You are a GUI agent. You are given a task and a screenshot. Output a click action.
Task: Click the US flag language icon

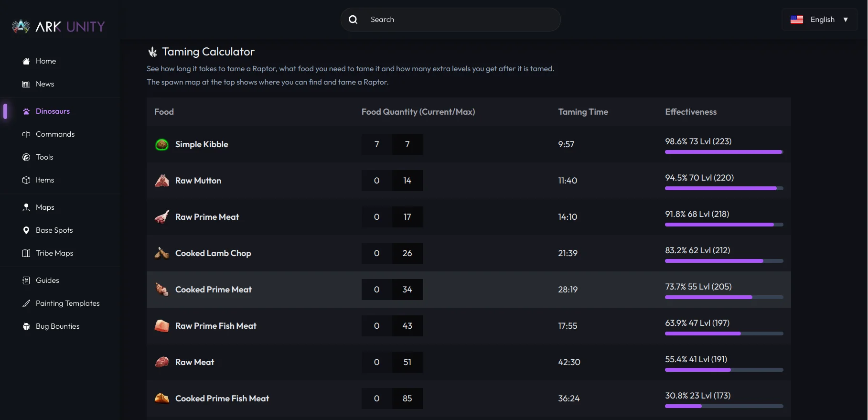[x=797, y=20]
